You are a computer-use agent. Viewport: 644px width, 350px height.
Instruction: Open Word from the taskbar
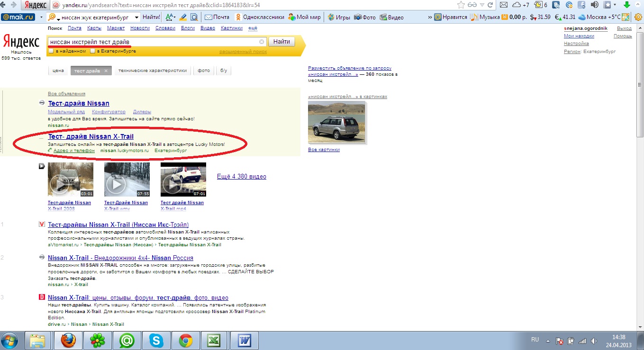pyautogui.click(x=244, y=340)
